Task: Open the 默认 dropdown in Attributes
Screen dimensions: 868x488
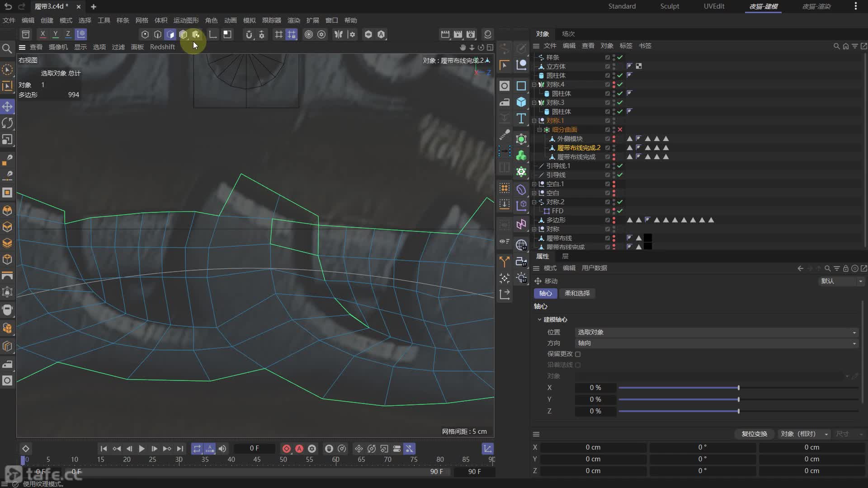Action: (x=841, y=281)
